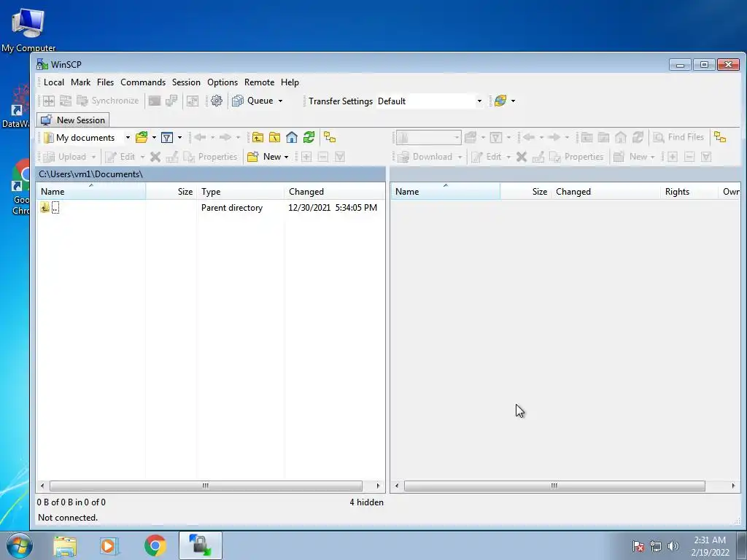Click the remote home directory icon

click(620, 138)
